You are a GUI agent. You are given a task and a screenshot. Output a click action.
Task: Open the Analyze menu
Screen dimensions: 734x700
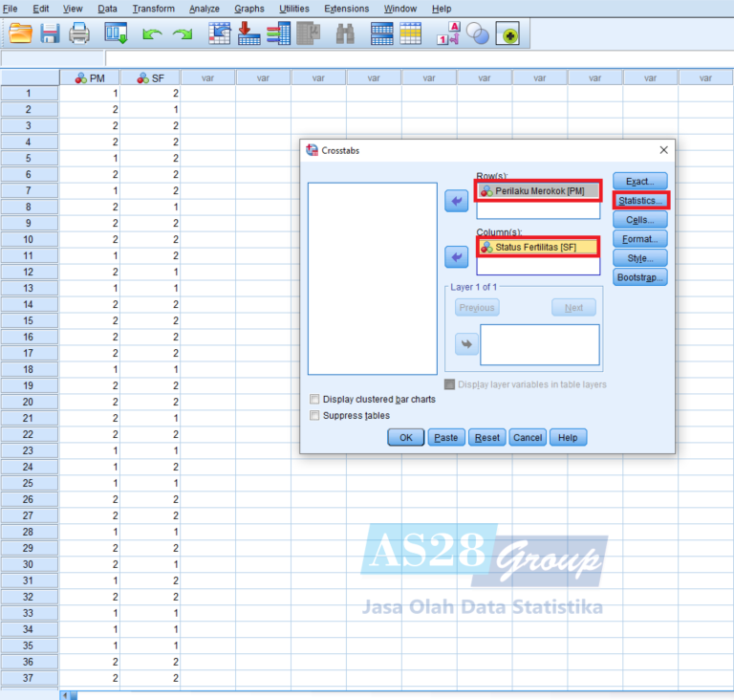point(204,9)
